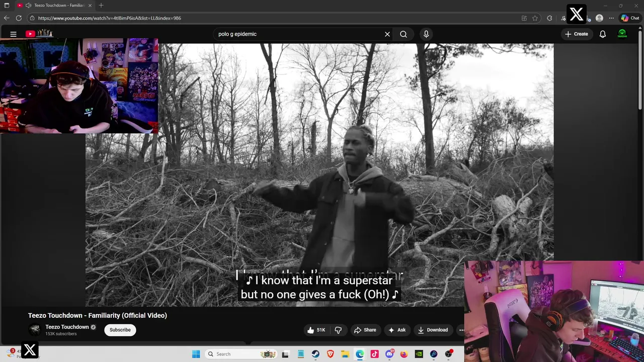Viewport: 644px width, 362px height.
Task: Open YouTube notifications bell
Action: pos(603,34)
